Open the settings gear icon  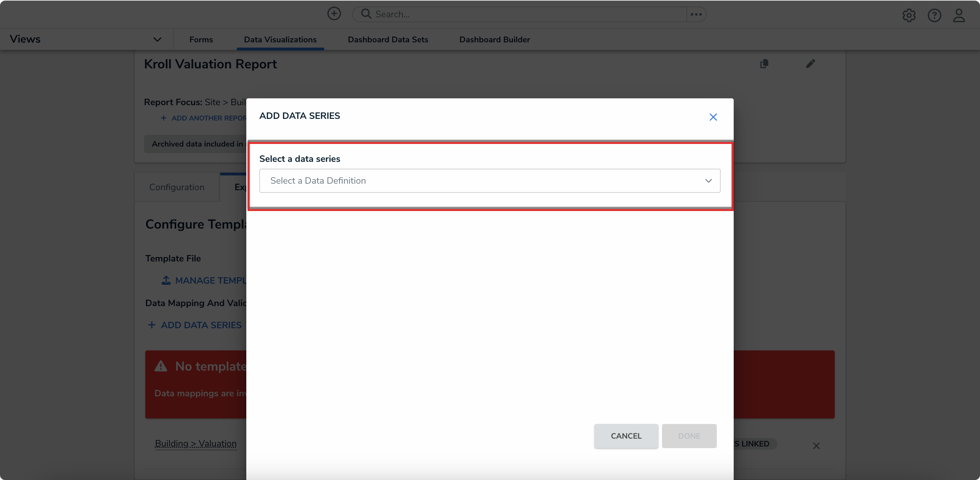click(909, 16)
